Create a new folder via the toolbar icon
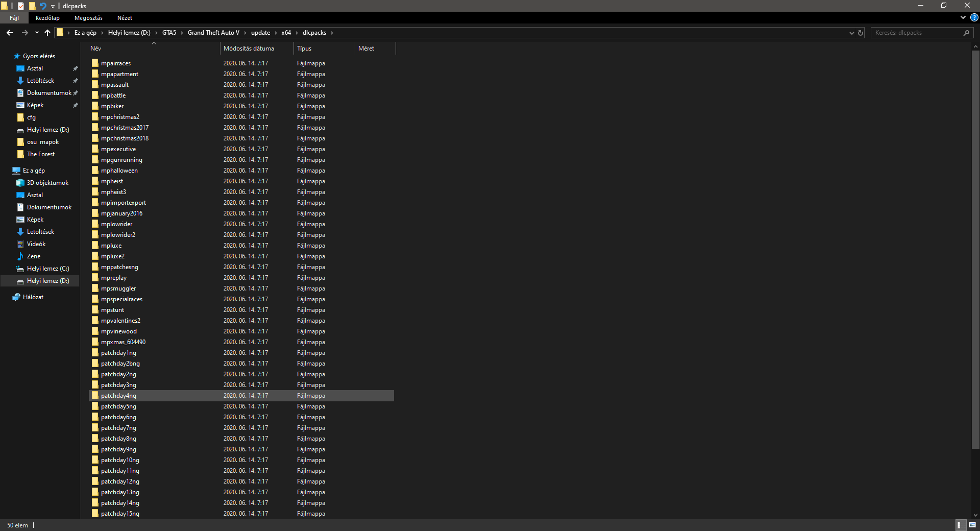This screenshot has height=531, width=980. pyautogui.click(x=32, y=6)
